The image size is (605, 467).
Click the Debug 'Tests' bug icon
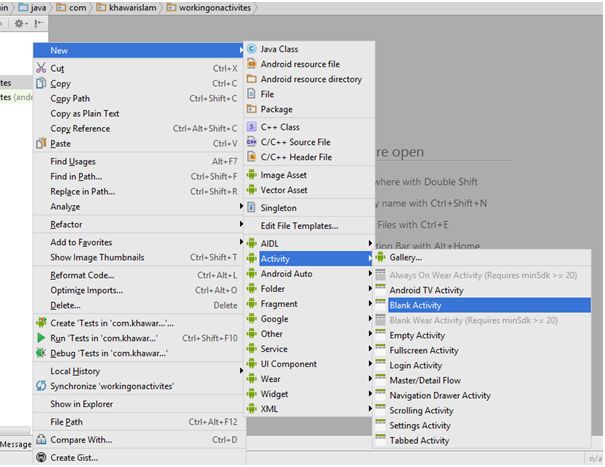click(x=40, y=353)
